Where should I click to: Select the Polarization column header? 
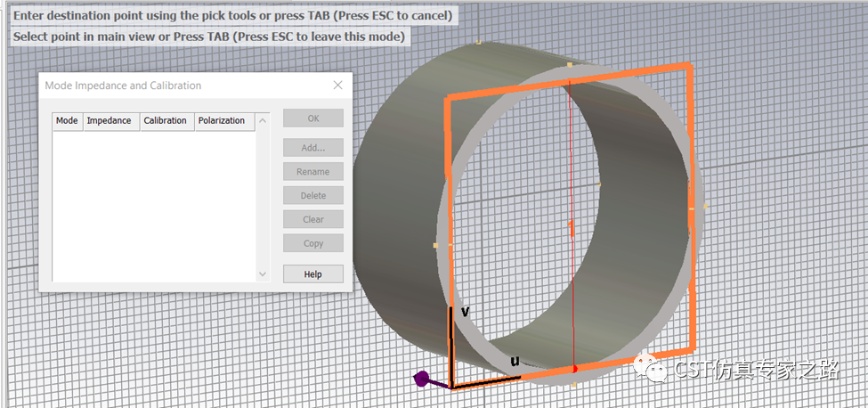[224, 121]
